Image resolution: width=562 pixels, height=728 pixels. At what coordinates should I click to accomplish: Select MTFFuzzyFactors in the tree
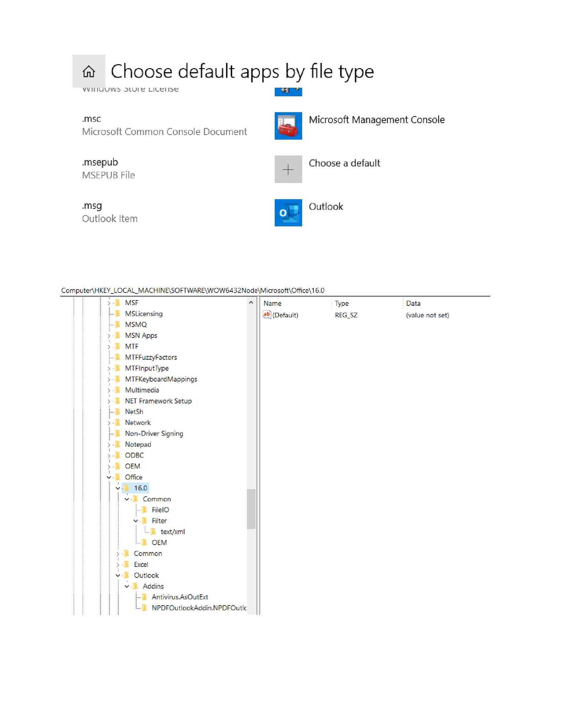tap(151, 357)
